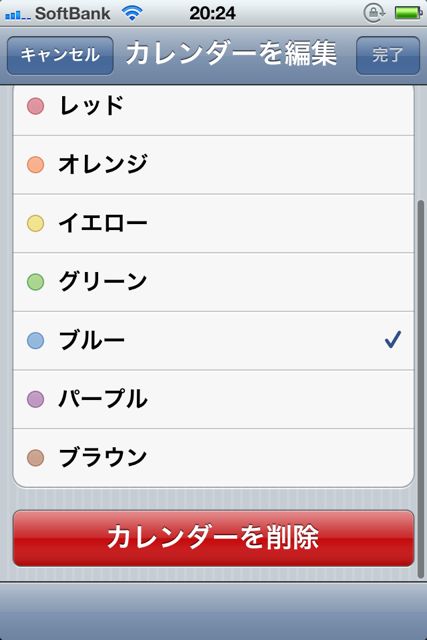
Task: Tap the cellular signal bars
Action: pyautogui.click(x=18, y=16)
